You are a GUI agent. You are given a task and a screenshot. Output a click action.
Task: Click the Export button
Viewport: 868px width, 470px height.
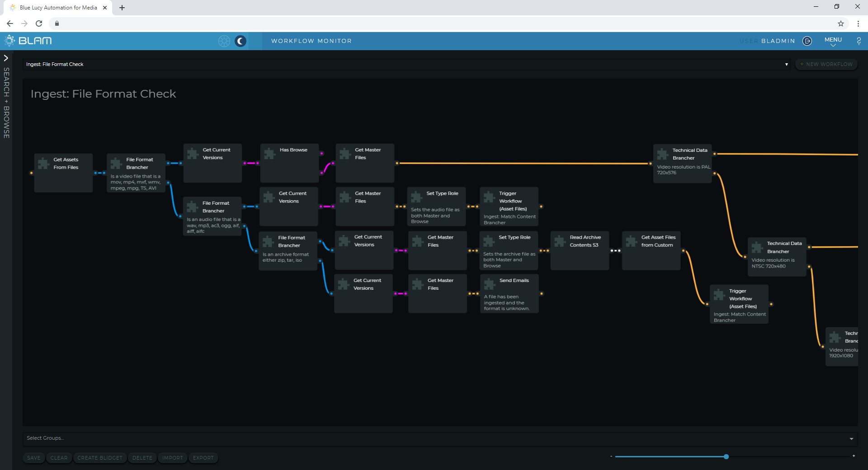tap(203, 458)
